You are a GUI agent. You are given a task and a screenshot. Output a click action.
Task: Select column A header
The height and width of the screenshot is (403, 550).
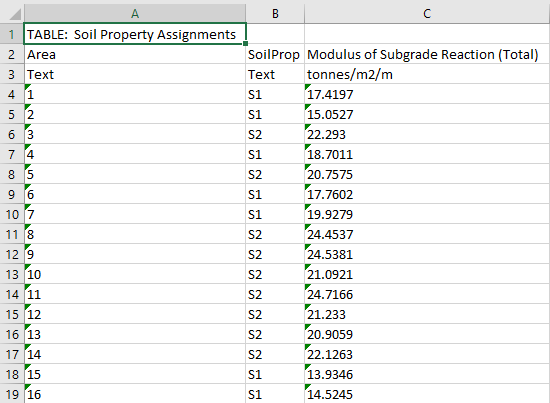[x=135, y=14]
